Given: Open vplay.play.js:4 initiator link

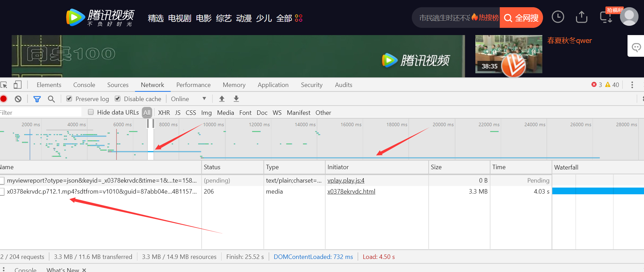Looking at the screenshot, I should point(346,181).
